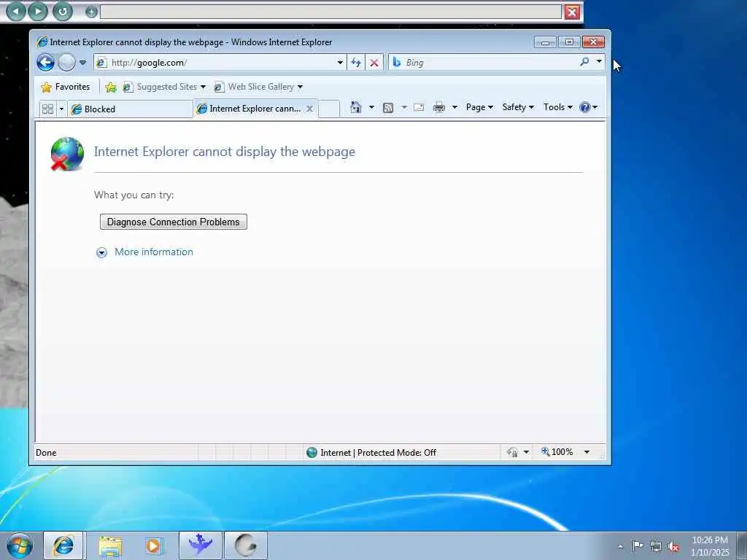Click red X button of background window

click(572, 12)
